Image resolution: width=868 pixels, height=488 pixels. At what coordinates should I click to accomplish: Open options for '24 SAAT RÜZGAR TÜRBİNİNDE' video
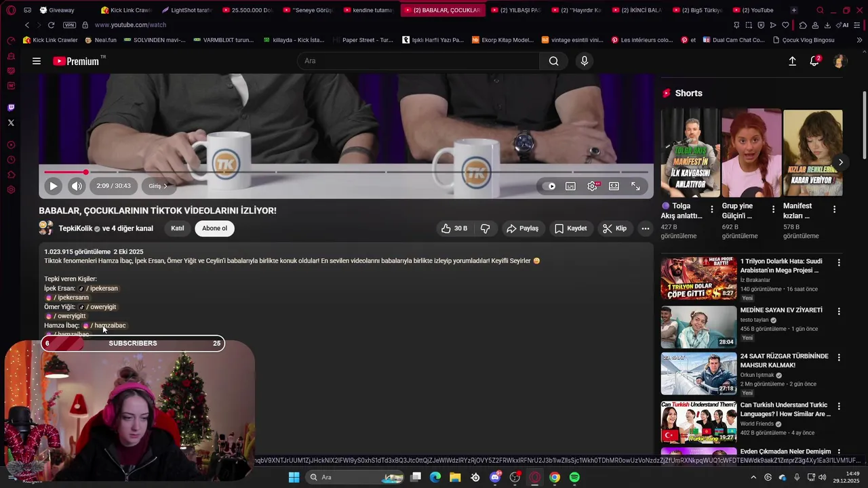[839, 357]
